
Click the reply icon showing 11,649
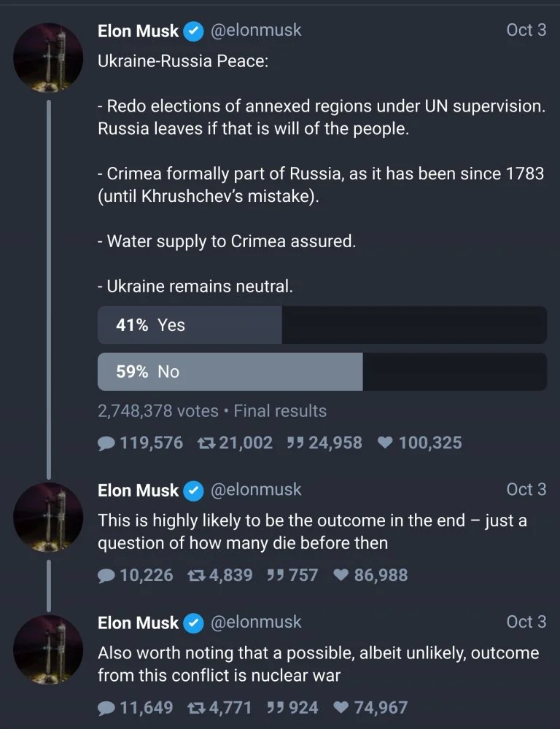106,707
